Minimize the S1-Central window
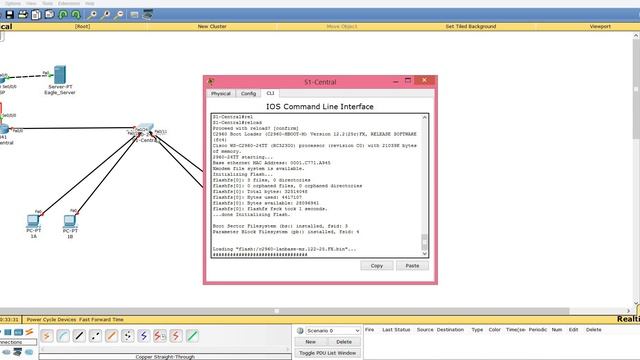The height and width of the screenshot is (360, 640). tap(396, 81)
